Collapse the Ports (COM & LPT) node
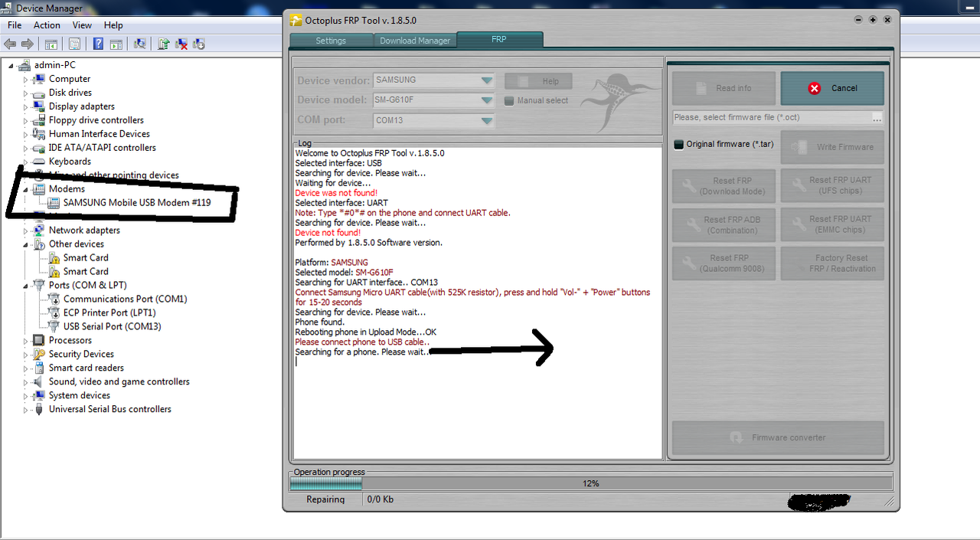This screenshot has width=980, height=540. (x=25, y=286)
